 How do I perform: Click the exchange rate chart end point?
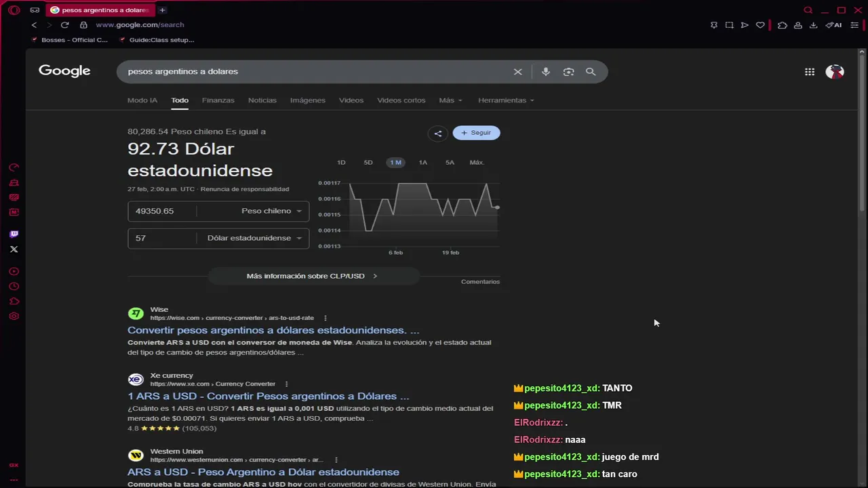[x=497, y=207]
